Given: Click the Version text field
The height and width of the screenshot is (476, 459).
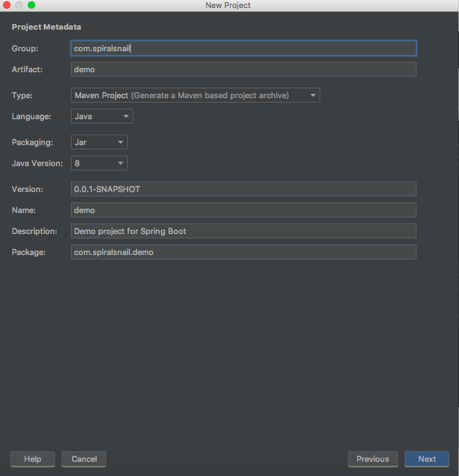Looking at the screenshot, I should pyautogui.click(x=243, y=189).
